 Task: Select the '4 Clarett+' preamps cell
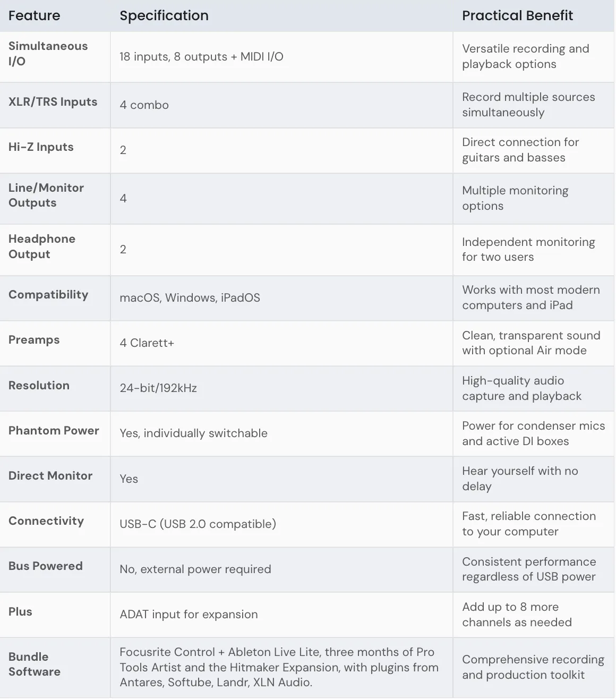pyautogui.click(x=147, y=343)
